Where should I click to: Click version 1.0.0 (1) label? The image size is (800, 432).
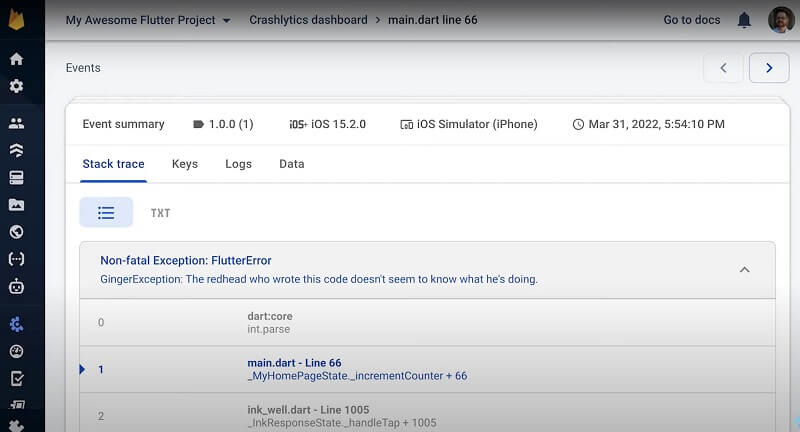pos(223,124)
